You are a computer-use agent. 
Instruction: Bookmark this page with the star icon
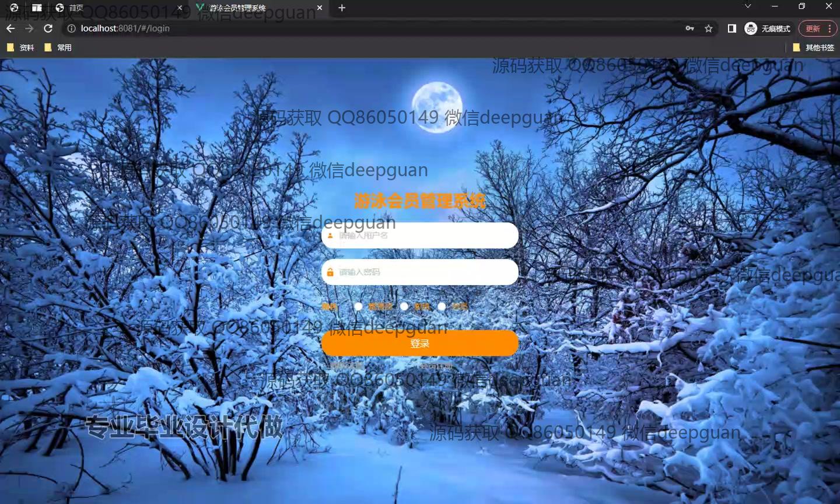pos(708,28)
